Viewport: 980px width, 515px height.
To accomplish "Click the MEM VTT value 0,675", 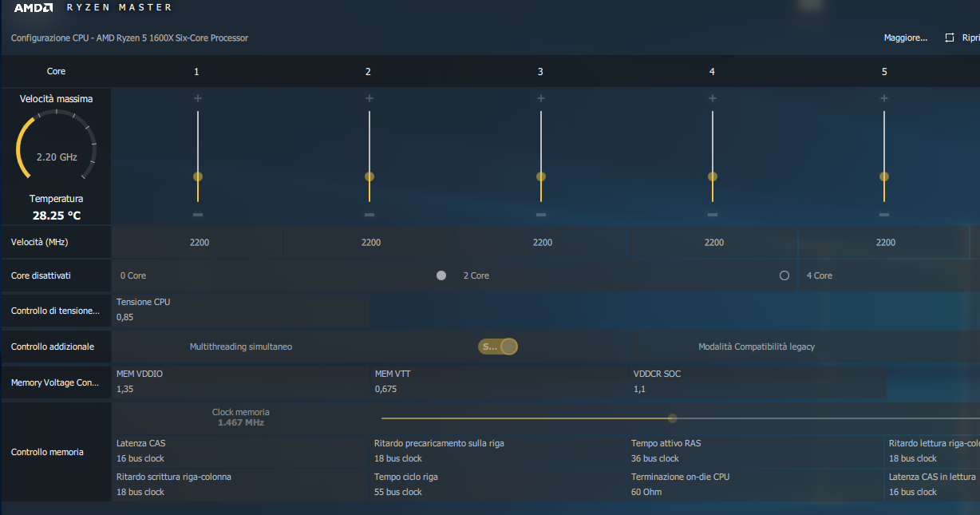I will tap(385, 389).
